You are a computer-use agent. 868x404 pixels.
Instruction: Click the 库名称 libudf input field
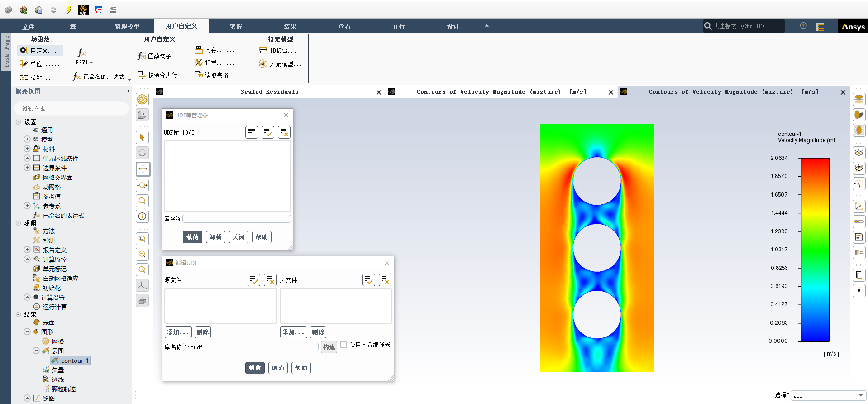[251, 347]
